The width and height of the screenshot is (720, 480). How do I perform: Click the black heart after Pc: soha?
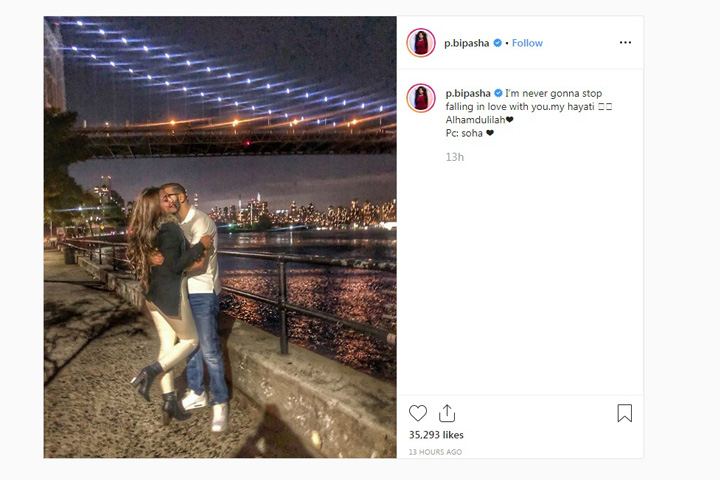point(489,133)
